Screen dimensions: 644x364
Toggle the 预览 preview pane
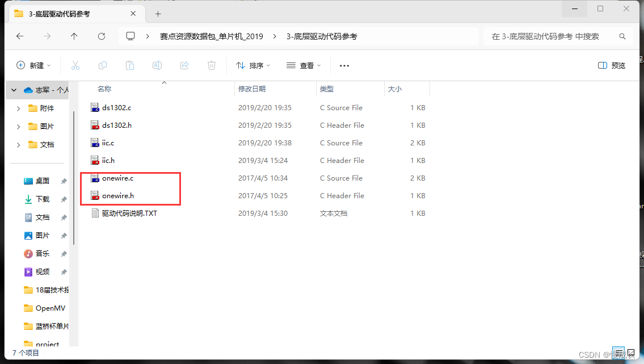(x=612, y=65)
